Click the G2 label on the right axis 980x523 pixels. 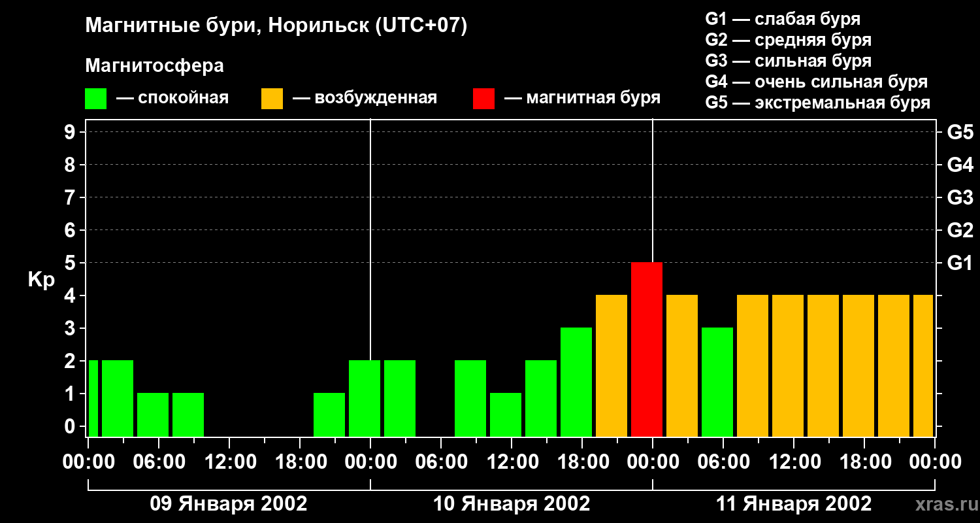960,230
